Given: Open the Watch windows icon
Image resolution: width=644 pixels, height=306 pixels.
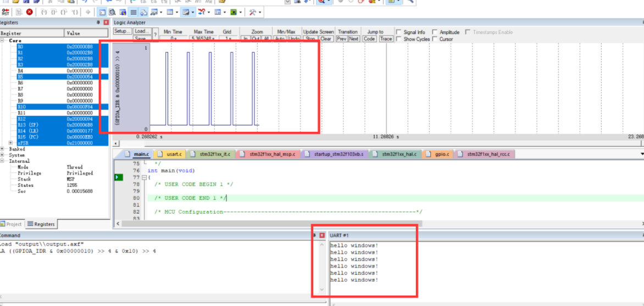Looking at the screenshot, I should tap(154, 12).
